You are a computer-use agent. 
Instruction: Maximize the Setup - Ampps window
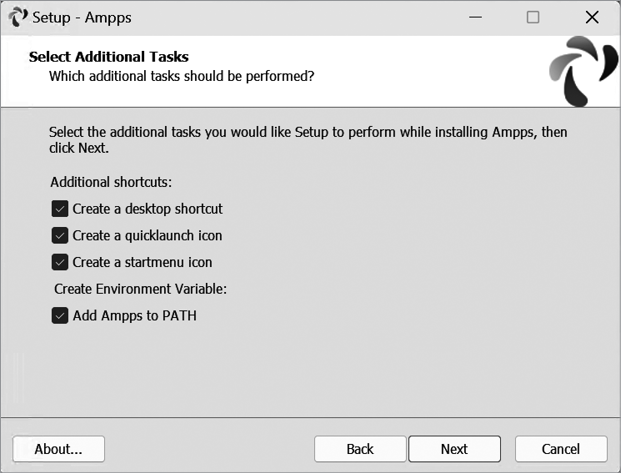tap(533, 17)
